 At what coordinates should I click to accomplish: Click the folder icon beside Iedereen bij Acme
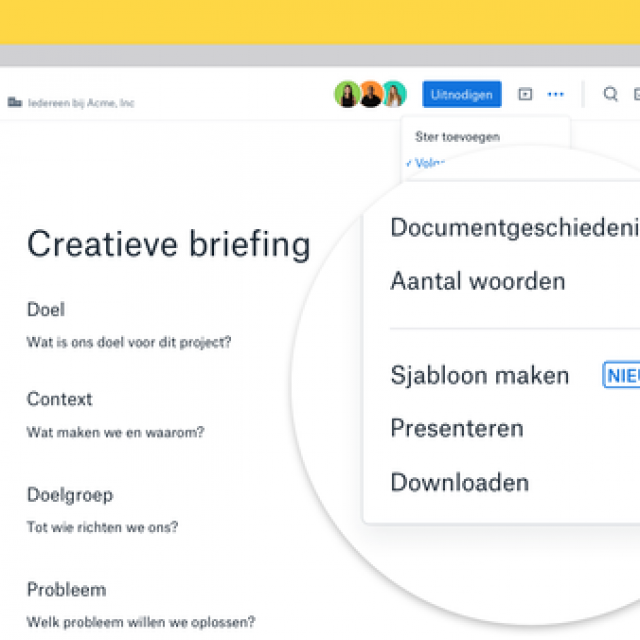[x=14, y=102]
